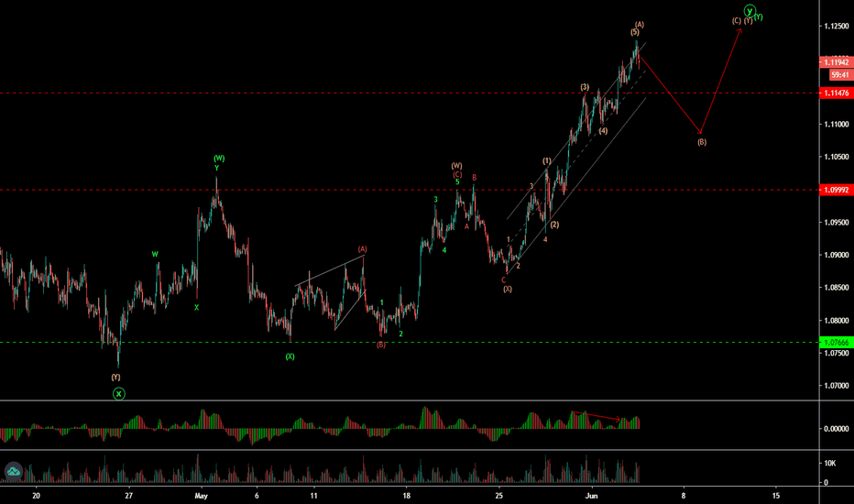Select the green X label below May gap
Viewport: 854px width, 504px height.
tap(197, 307)
